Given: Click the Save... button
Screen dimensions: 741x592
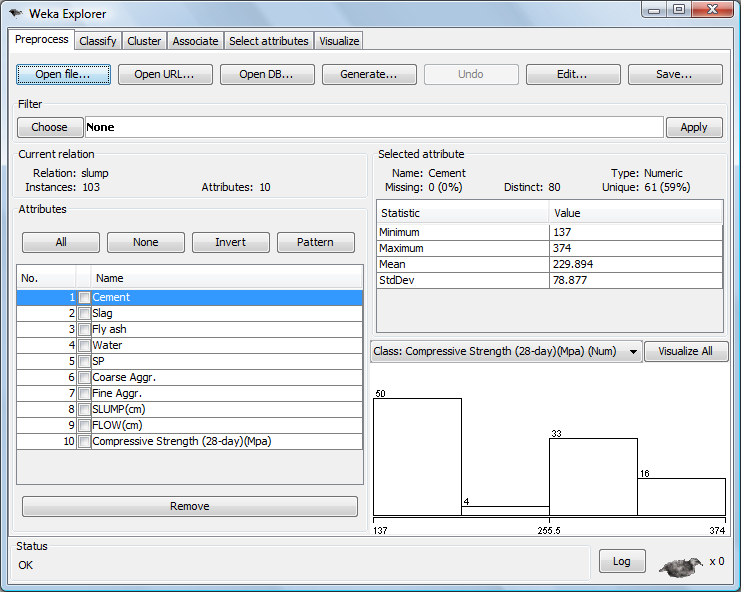Looking at the screenshot, I should [675, 75].
